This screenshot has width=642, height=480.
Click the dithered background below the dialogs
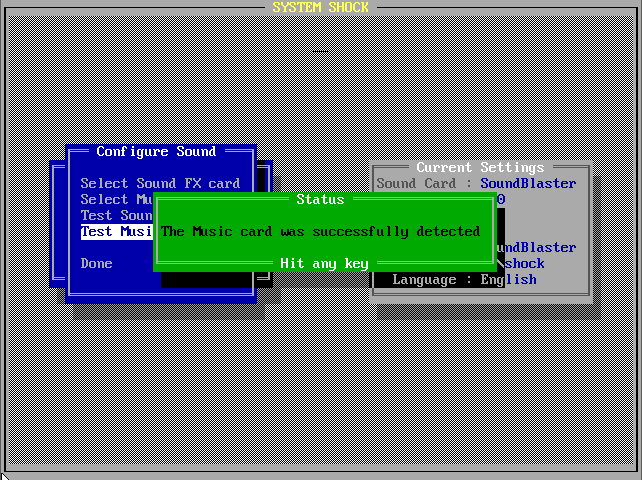pos(320,400)
